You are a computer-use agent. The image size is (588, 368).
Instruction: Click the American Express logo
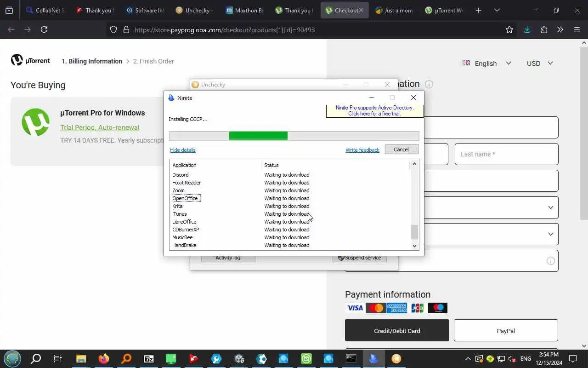[x=396, y=308]
